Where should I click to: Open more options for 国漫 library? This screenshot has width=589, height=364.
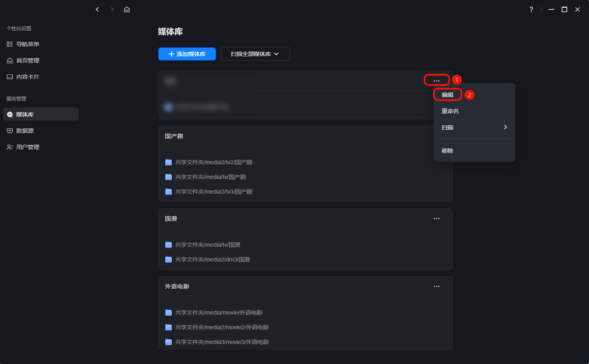(x=436, y=219)
